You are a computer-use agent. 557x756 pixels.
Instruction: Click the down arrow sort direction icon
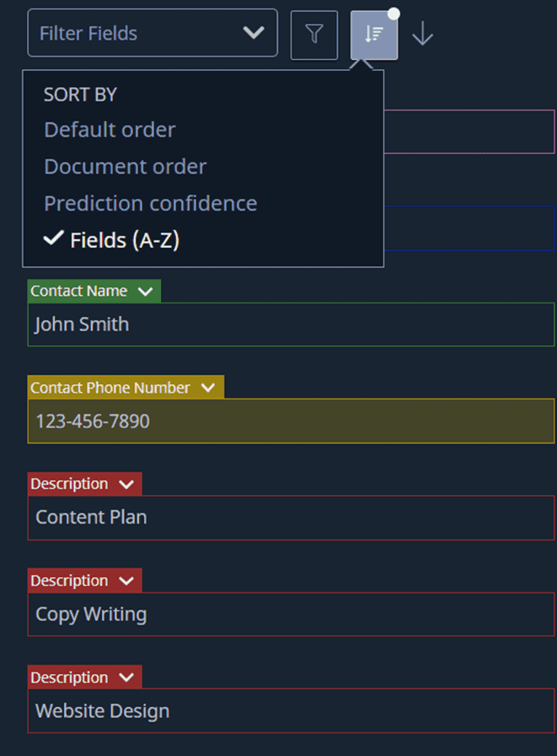click(422, 35)
